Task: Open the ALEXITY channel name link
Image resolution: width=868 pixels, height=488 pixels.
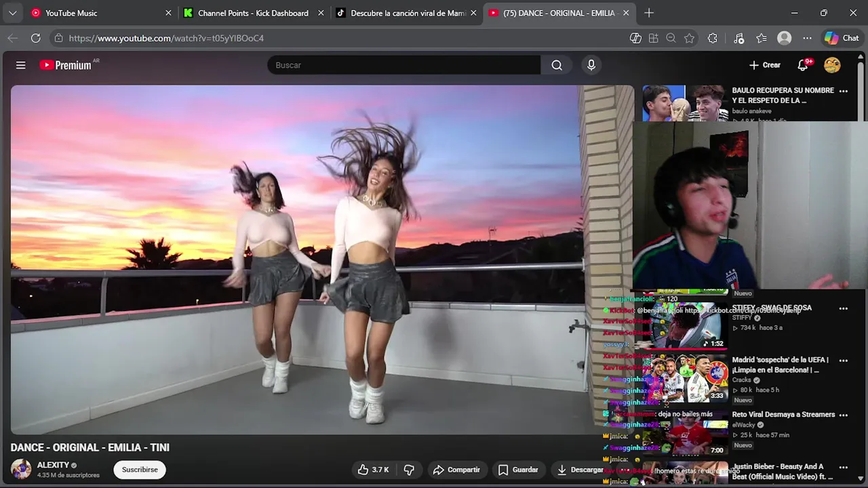Action: [x=53, y=465]
